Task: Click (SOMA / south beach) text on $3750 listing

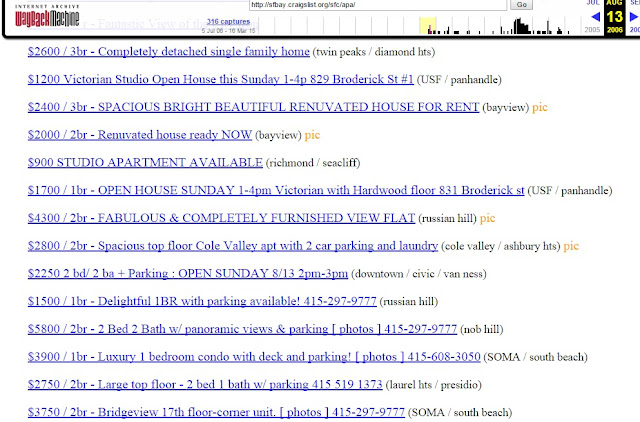Action: (460, 413)
